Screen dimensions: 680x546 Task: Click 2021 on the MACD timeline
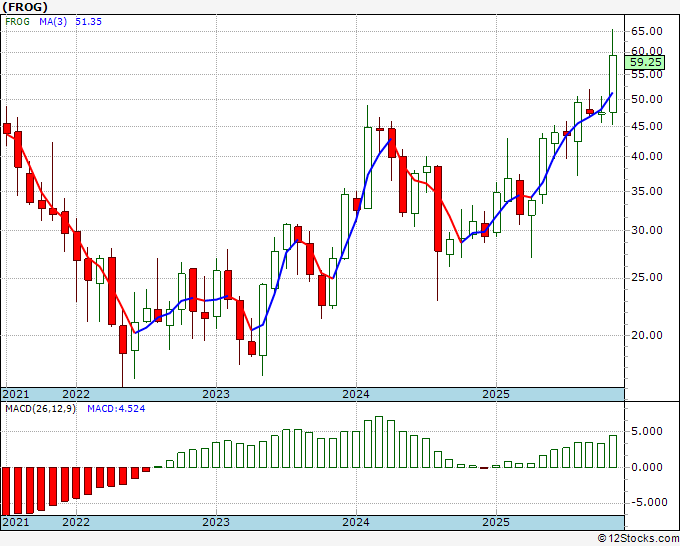[16, 522]
